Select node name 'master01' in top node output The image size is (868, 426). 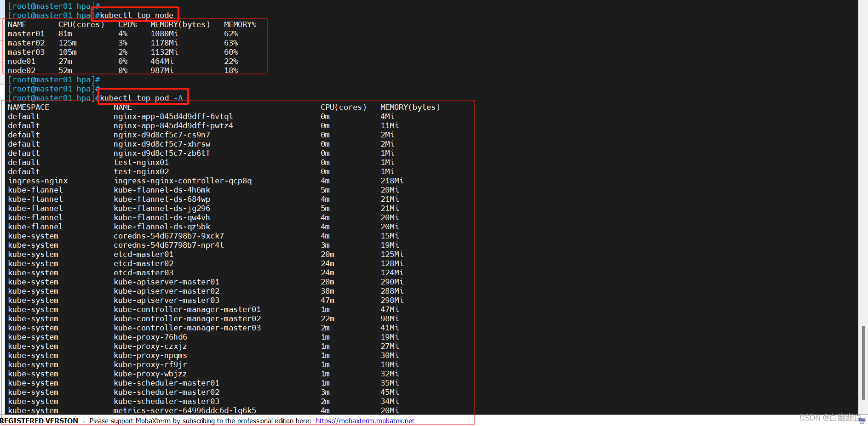pyautogui.click(x=26, y=34)
